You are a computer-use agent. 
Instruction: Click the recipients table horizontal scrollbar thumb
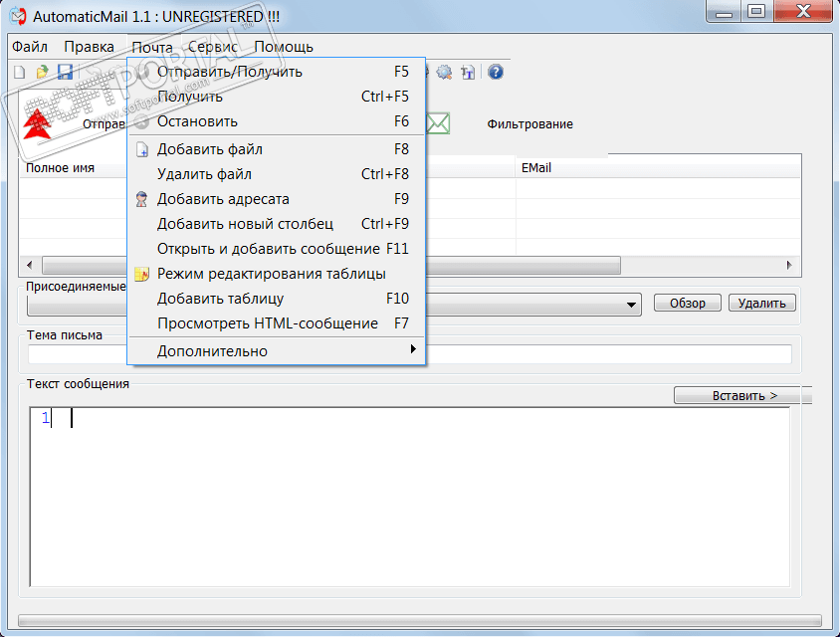tap(331, 265)
